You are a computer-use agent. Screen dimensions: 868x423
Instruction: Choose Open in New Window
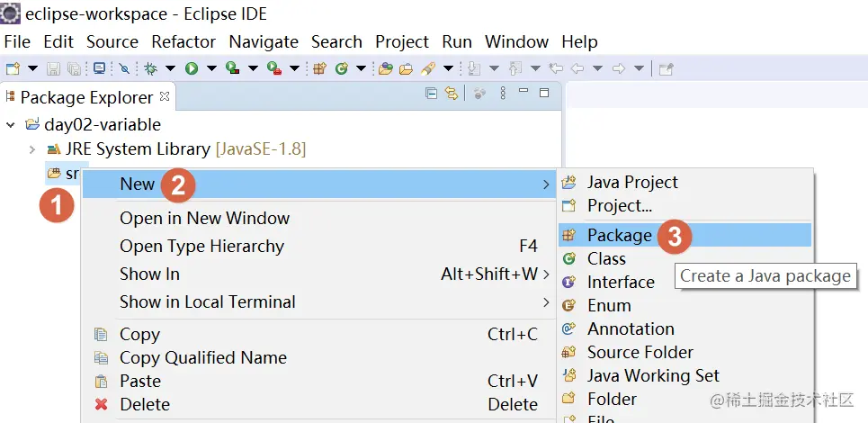coord(318,218)
